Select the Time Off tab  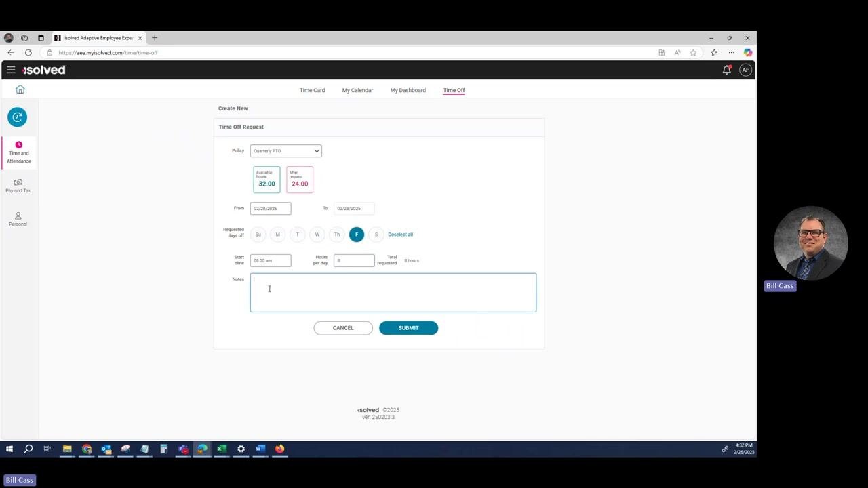click(454, 90)
